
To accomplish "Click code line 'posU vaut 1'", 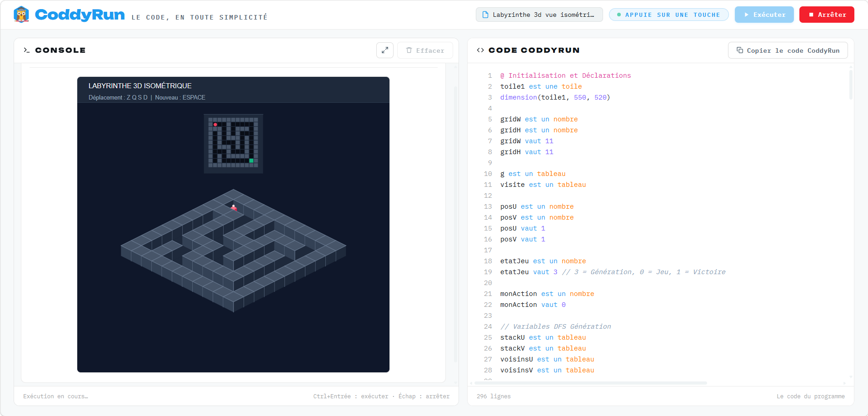I will coord(523,228).
